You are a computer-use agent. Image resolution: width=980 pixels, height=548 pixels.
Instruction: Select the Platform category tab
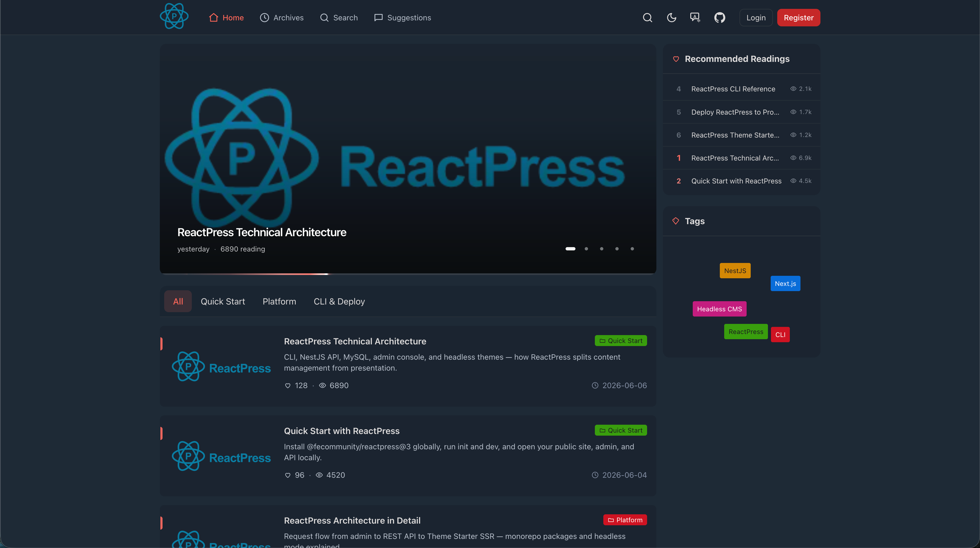279,301
